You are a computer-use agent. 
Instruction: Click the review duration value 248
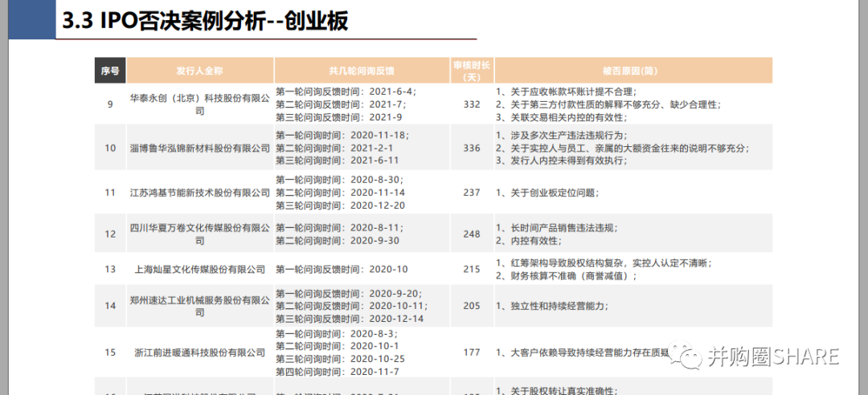[472, 234]
